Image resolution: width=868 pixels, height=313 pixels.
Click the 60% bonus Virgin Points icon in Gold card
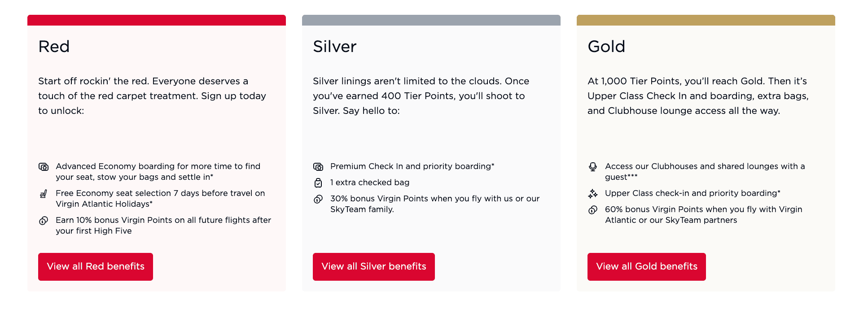[x=593, y=209]
